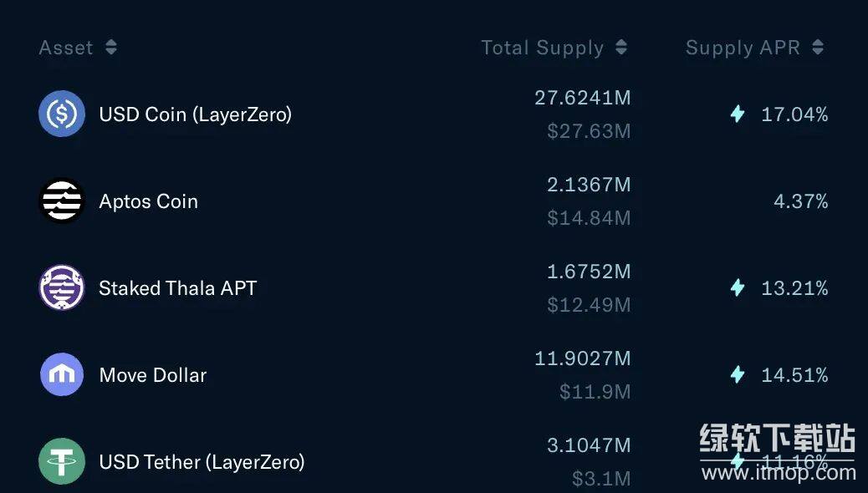
Task: Open the Aptos Coin asset name
Action: point(149,201)
